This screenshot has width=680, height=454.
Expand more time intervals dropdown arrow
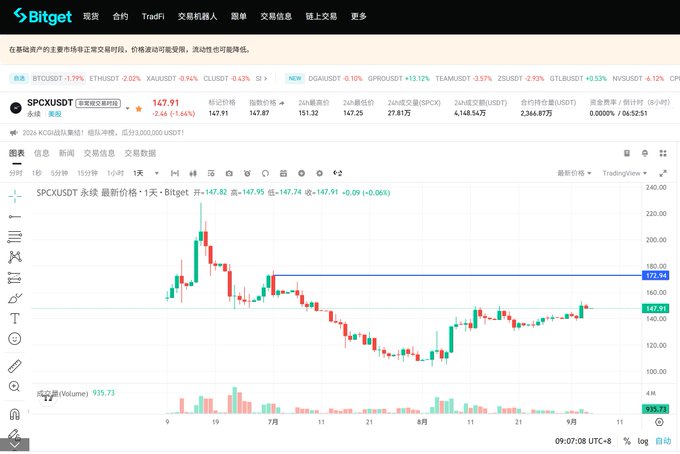tap(157, 173)
